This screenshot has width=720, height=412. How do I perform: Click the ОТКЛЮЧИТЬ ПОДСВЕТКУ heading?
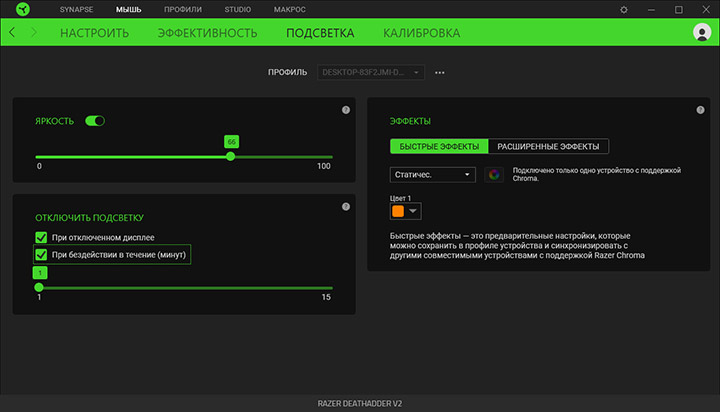[90, 218]
